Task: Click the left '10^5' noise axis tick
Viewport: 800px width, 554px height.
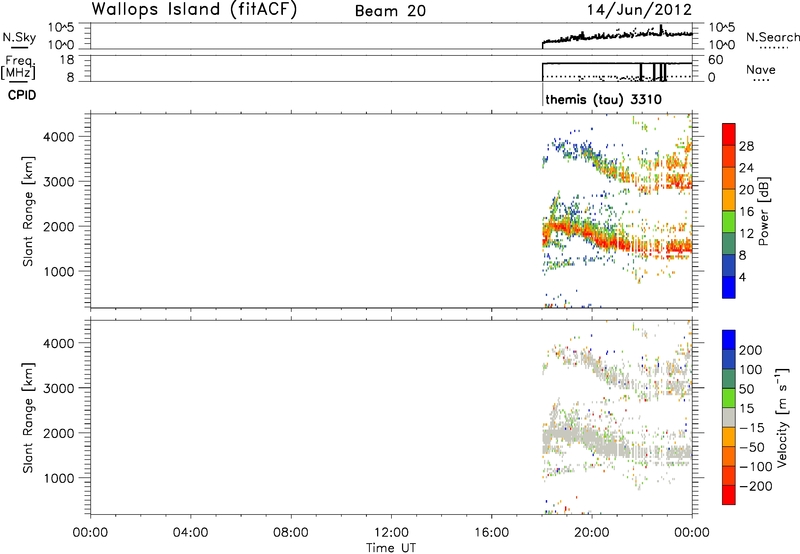Action: click(61, 28)
